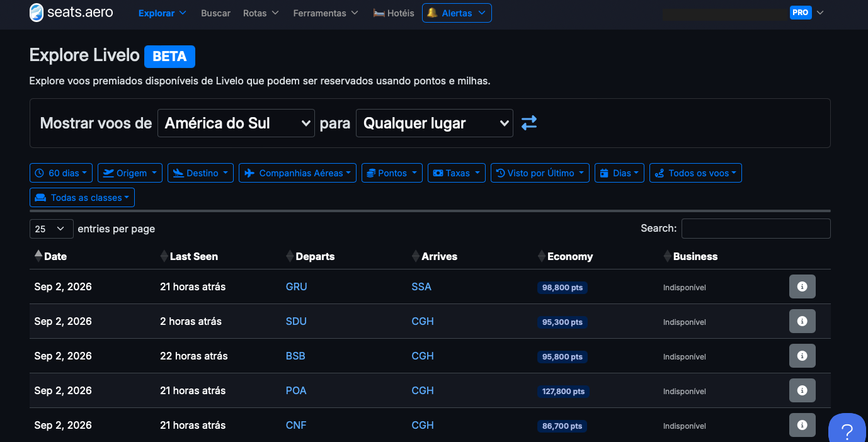Image resolution: width=868 pixels, height=442 pixels.
Task: Click the 95,800 pts economy badge
Action: [x=562, y=356]
